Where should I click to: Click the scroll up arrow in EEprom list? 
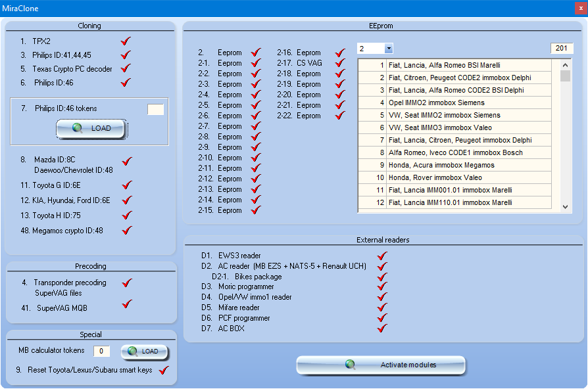565,65
